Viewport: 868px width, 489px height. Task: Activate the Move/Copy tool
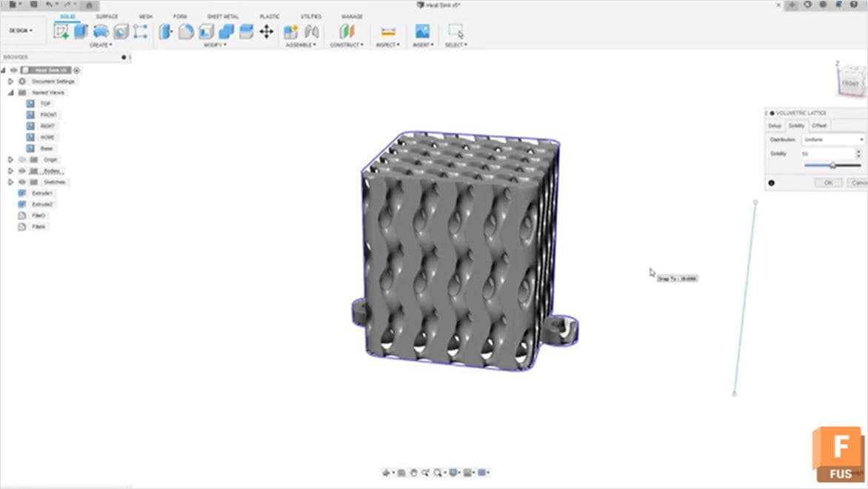[265, 31]
